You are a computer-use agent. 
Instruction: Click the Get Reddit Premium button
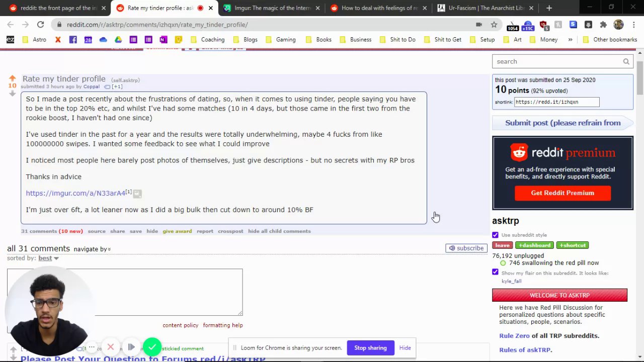click(562, 193)
